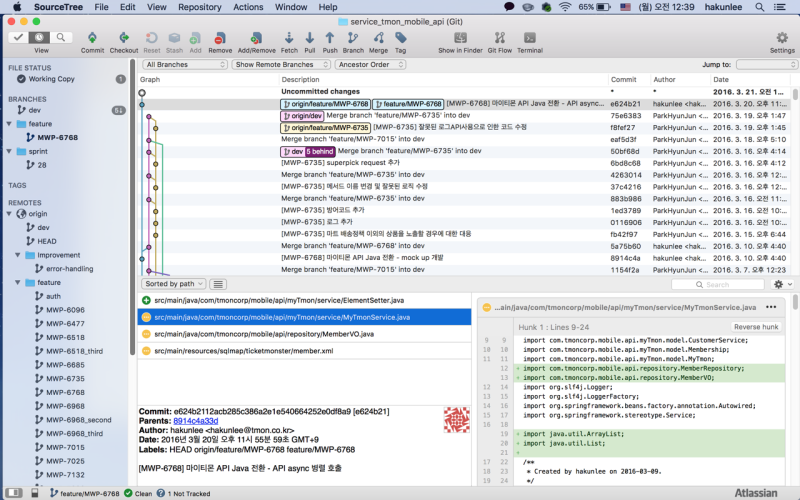Switch to log history clock view

39,37
